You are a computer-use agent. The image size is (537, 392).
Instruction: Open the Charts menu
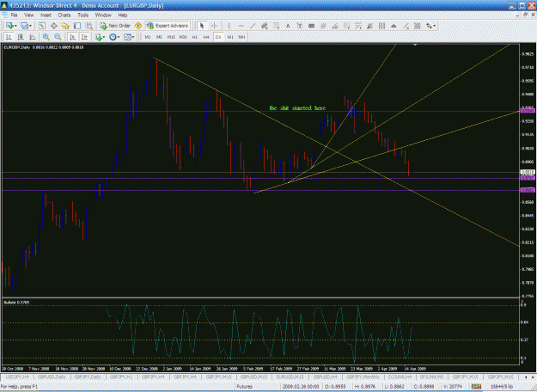[64, 15]
